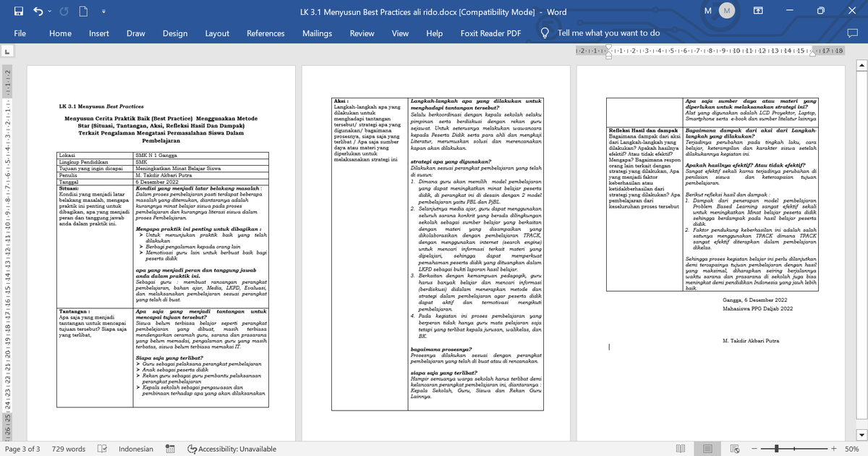This screenshot has width=868, height=456.
Task: Click the heading 'LK 3.1 Menyusun Best Practices' on page one
Action: tap(101, 106)
